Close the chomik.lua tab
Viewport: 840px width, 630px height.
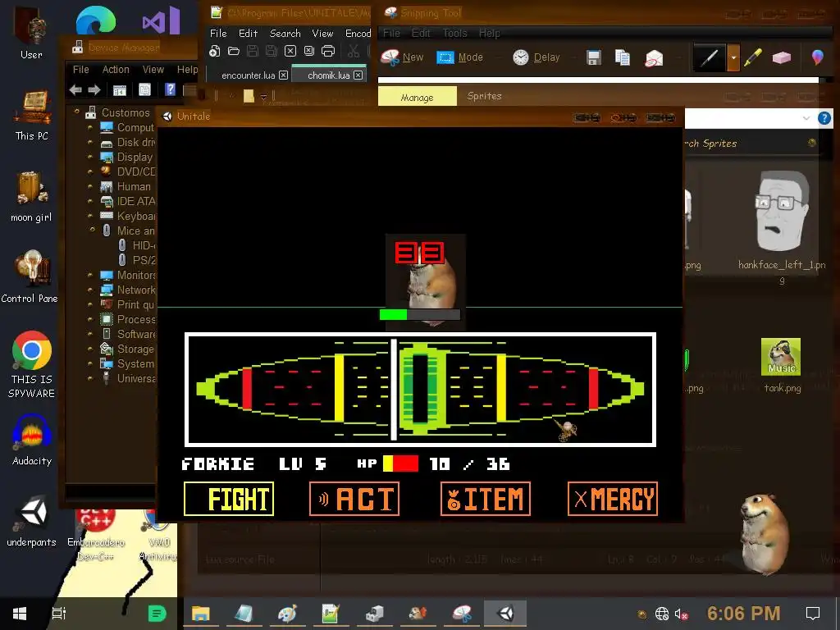click(x=358, y=75)
